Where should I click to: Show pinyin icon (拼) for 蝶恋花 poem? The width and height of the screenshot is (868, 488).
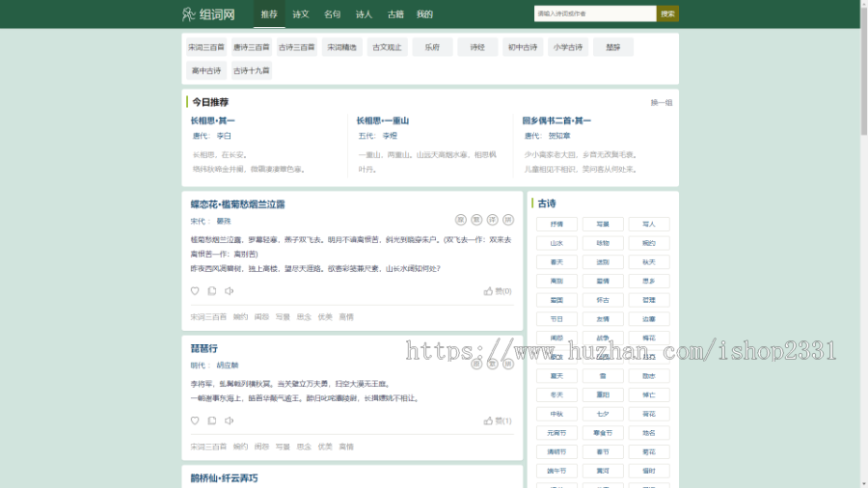tap(508, 220)
